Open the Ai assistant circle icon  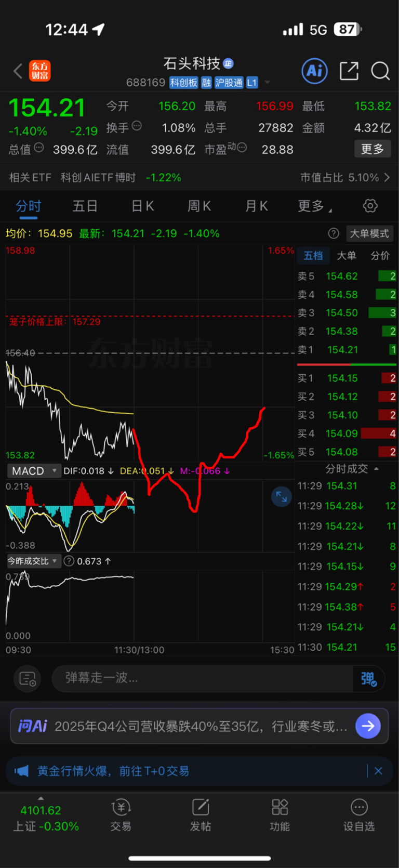coord(315,71)
